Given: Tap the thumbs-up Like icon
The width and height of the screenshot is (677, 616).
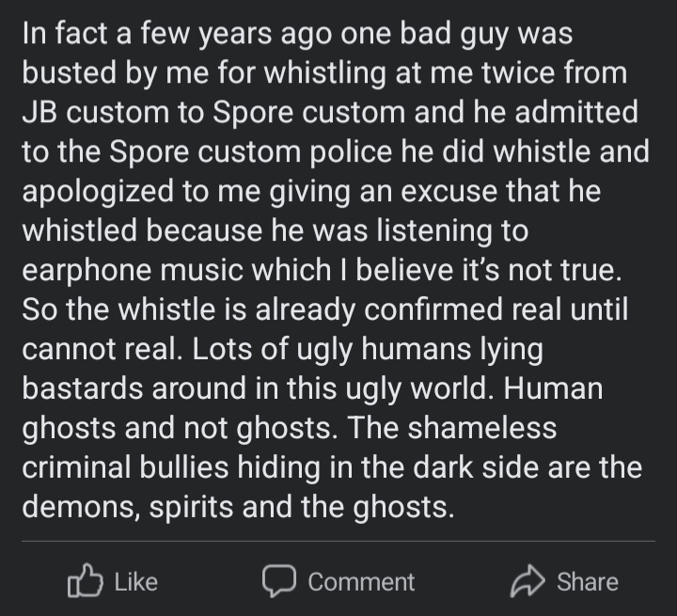Looking at the screenshot, I should click(x=85, y=581).
